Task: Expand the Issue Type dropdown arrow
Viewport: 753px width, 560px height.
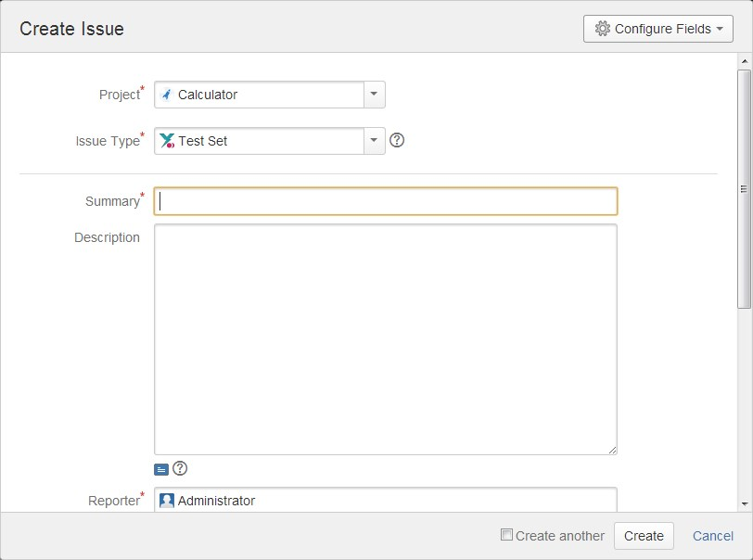Action: point(374,141)
